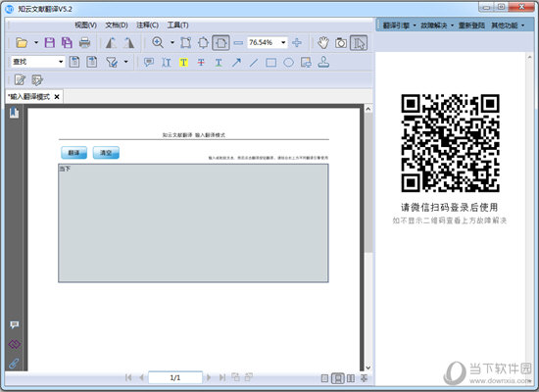Open the 其他功能 dropdown menu

point(508,25)
